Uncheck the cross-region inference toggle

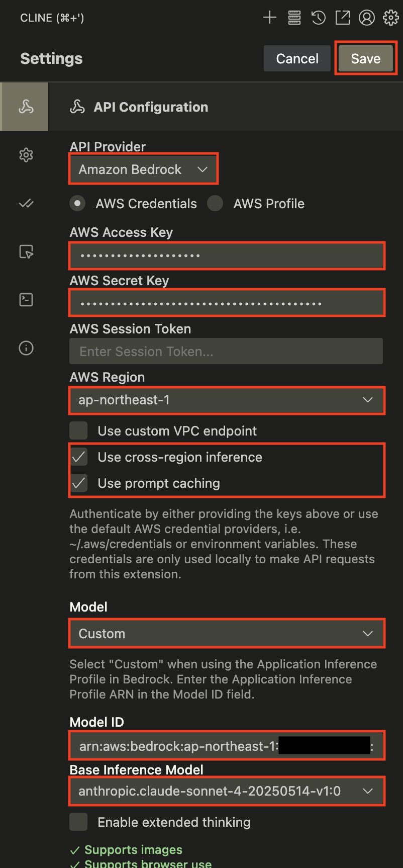(x=79, y=457)
